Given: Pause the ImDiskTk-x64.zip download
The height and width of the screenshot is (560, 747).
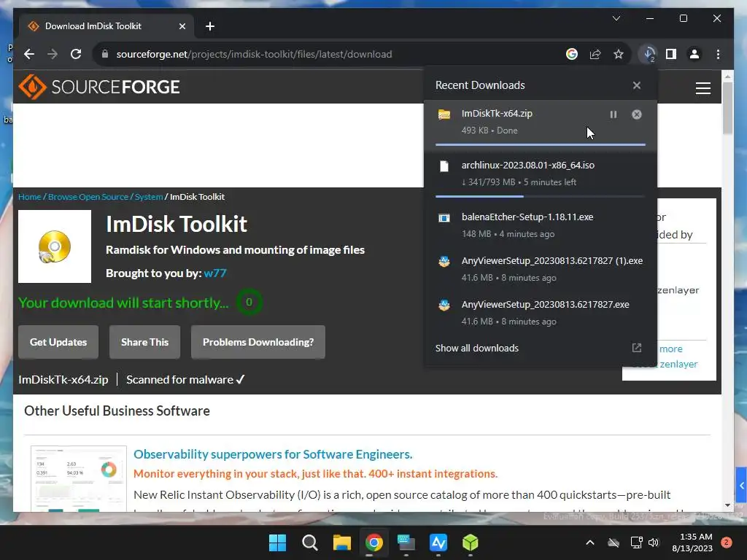Looking at the screenshot, I should [613, 114].
